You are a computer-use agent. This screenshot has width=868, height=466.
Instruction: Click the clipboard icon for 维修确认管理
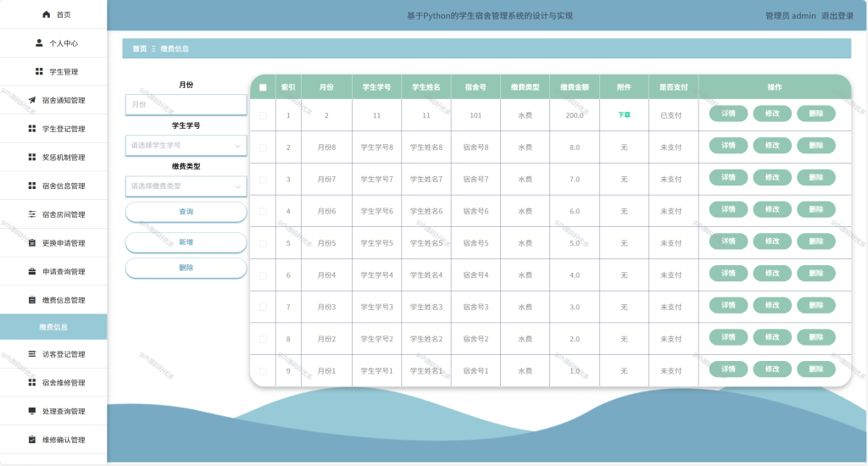(32, 440)
